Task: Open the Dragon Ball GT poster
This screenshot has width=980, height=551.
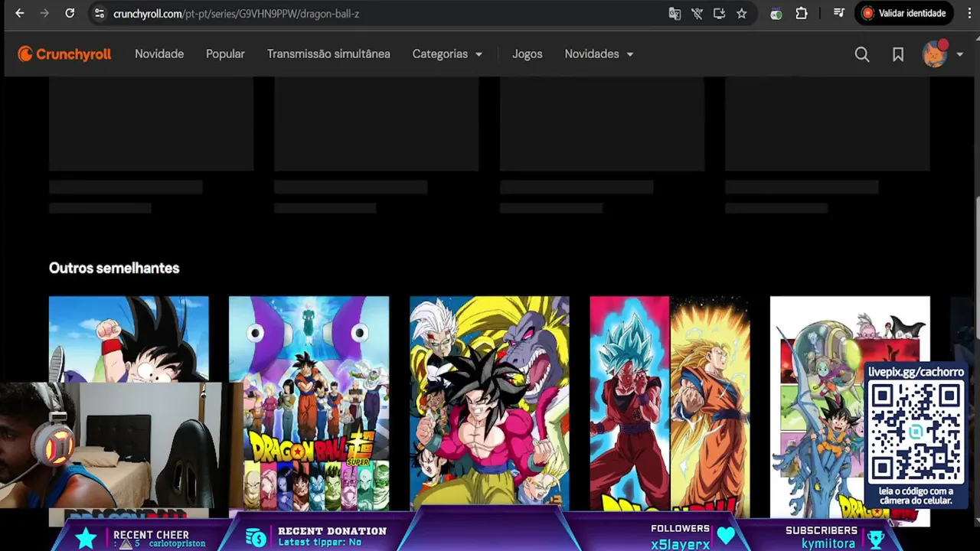Action: coord(489,403)
